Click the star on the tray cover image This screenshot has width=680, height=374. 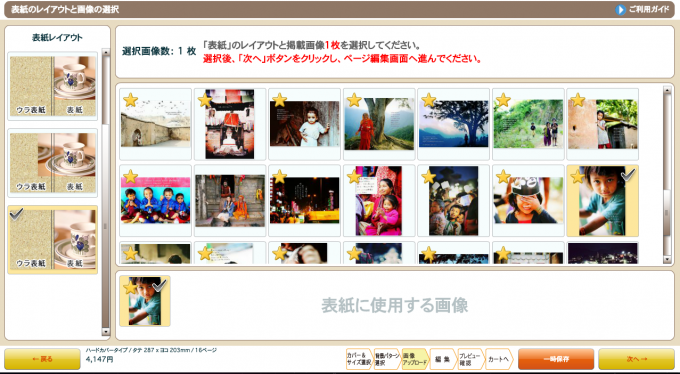130,287
